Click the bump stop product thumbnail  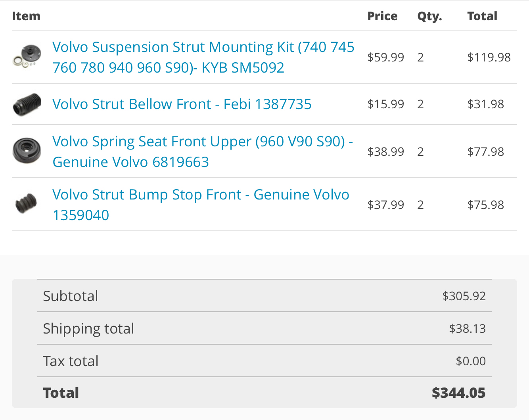(26, 203)
